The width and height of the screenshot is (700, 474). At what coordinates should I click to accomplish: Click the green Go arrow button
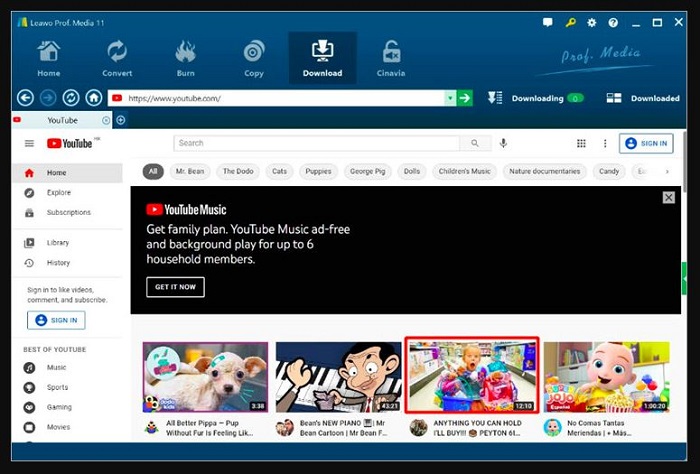465,98
